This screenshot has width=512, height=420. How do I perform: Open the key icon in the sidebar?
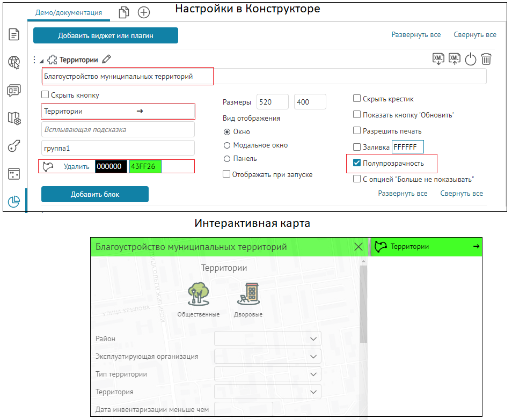point(14,146)
